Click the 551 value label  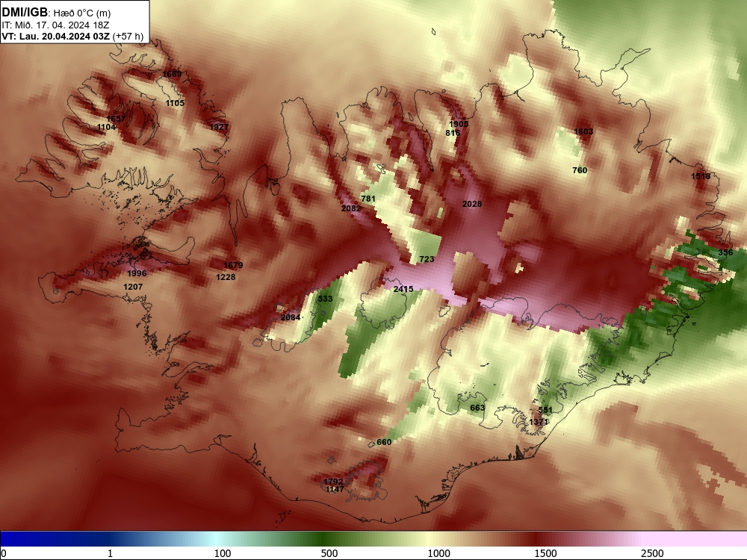[545, 410]
